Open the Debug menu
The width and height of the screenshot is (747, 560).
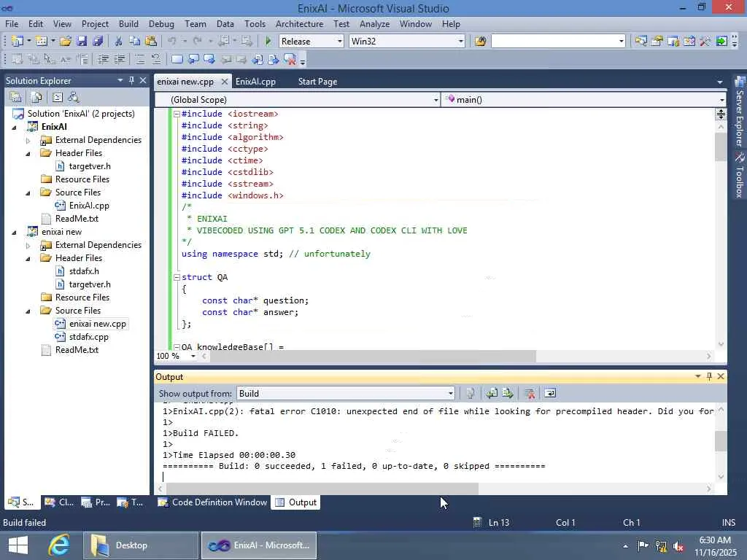pos(161,23)
